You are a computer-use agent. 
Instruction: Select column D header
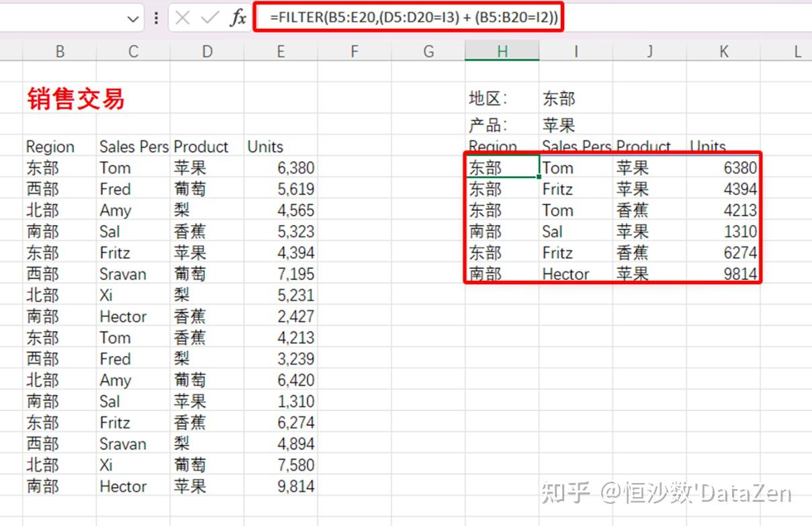[207, 51]
